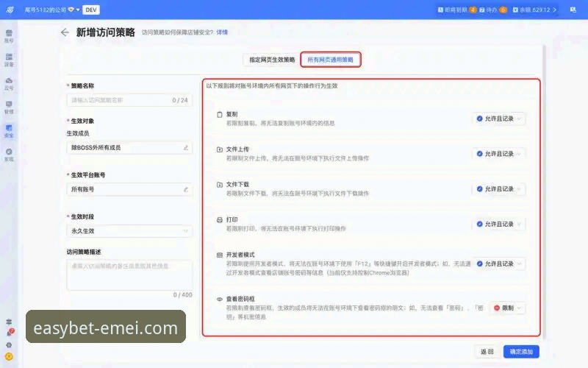Click the gold avatar badge at sidebar bottom
Image resolution: width=588 pixels, height=368 pixels.
9,356
